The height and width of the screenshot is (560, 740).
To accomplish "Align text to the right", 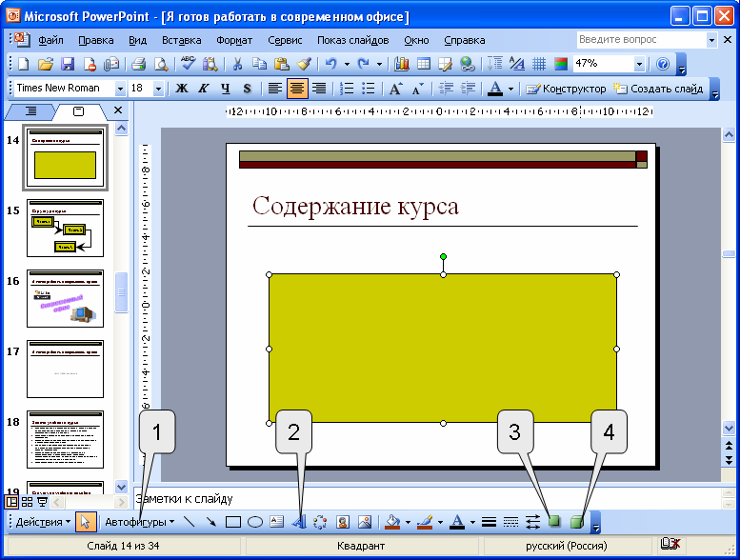I will click(x=319, y=89).
